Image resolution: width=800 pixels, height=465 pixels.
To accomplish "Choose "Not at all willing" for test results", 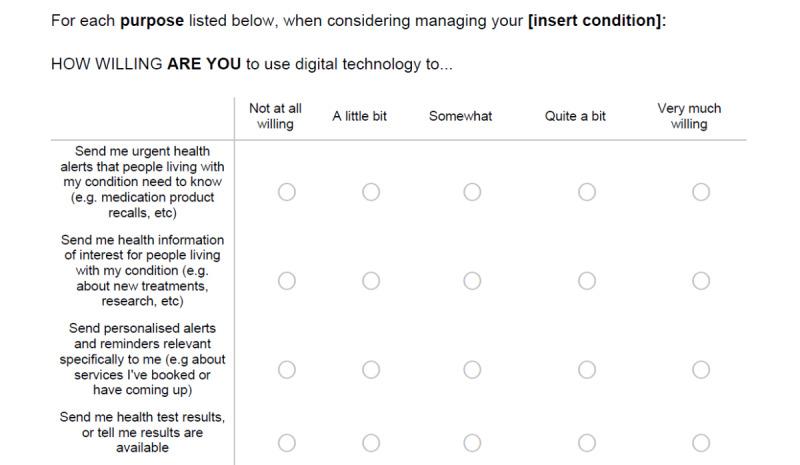I will click(287, 442).
